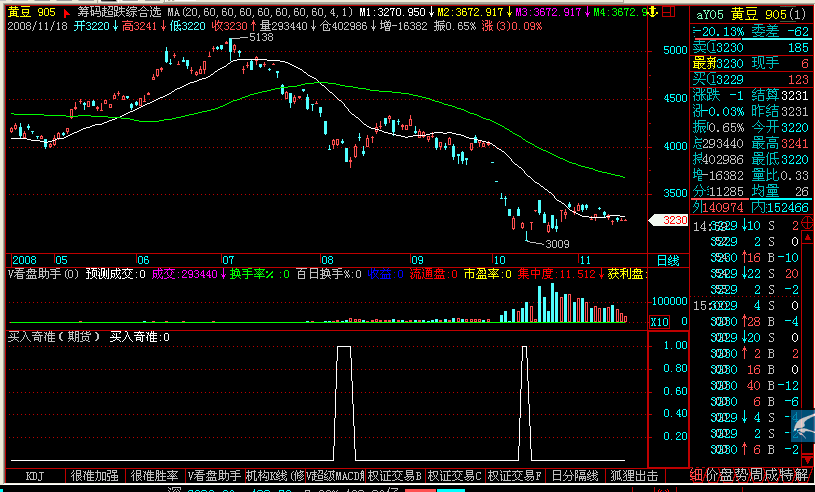Image resolution: width=815 pixels, height=492 pixels.
Task: Click the 买① 3229 bid row
Action: (x=751, y=79)
